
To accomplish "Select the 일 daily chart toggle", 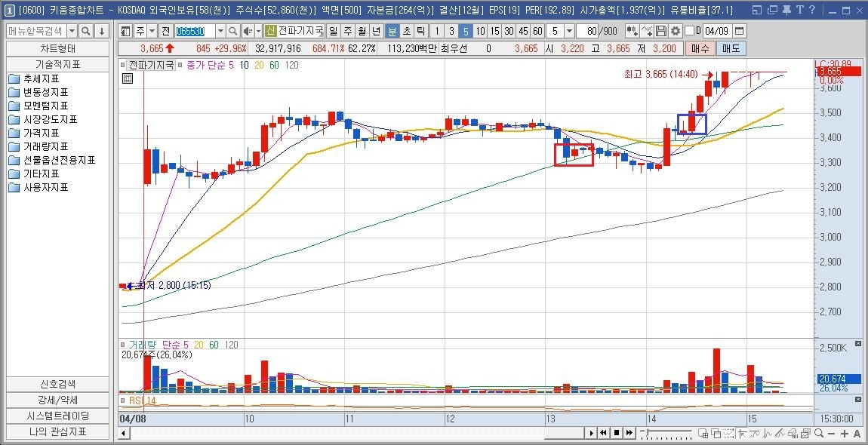I will click(333, 31).
